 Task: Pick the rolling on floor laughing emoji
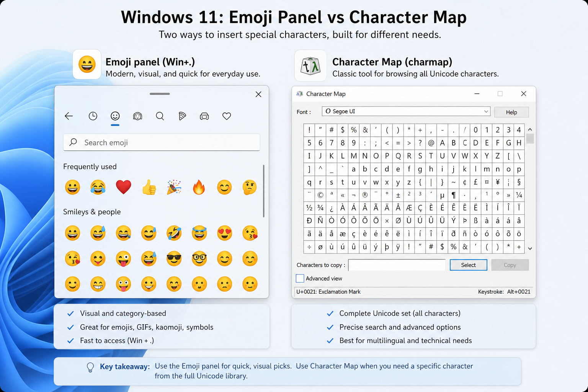point(174,233)
